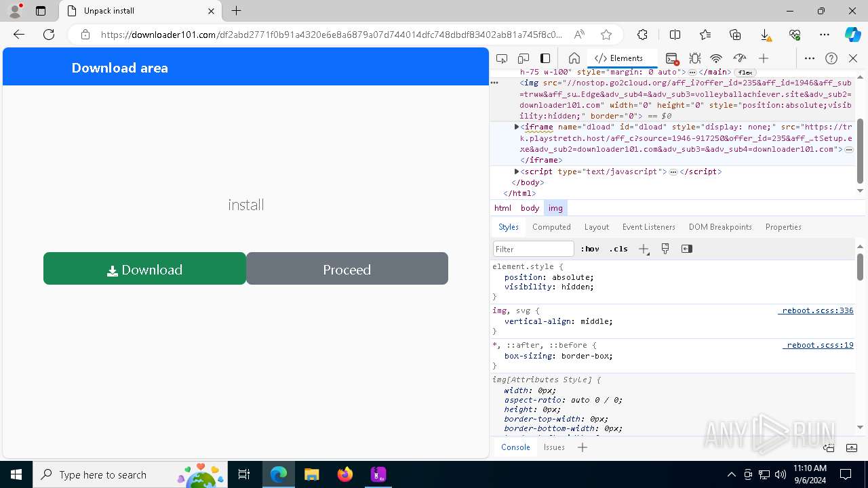Expand the iframe node's ellipsis content

pyautogui.click(x=849, y=150)
